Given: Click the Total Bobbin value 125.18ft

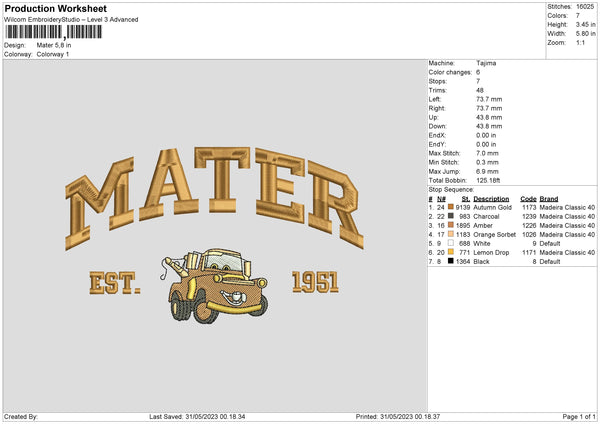Looking at the screenshot, I should coord(488,180).
